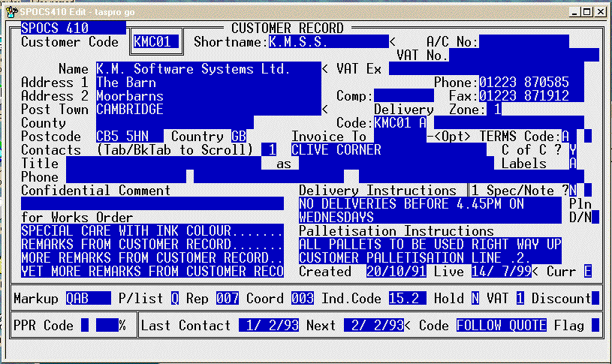Select the Ind.Code field 15.2
Viewport: 612px width, 364px height.
[407, 299]
